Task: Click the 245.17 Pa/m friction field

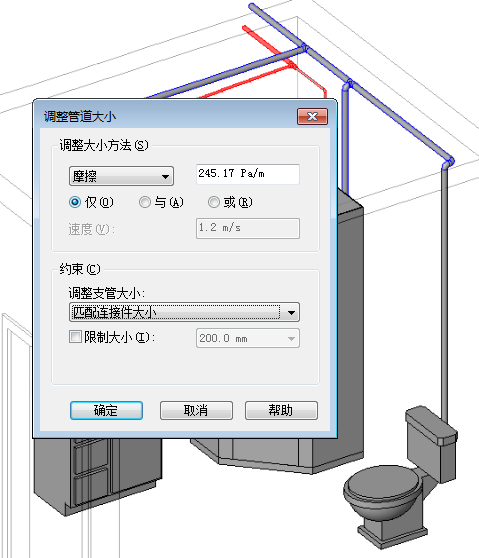Action: (x=248, y=174)
